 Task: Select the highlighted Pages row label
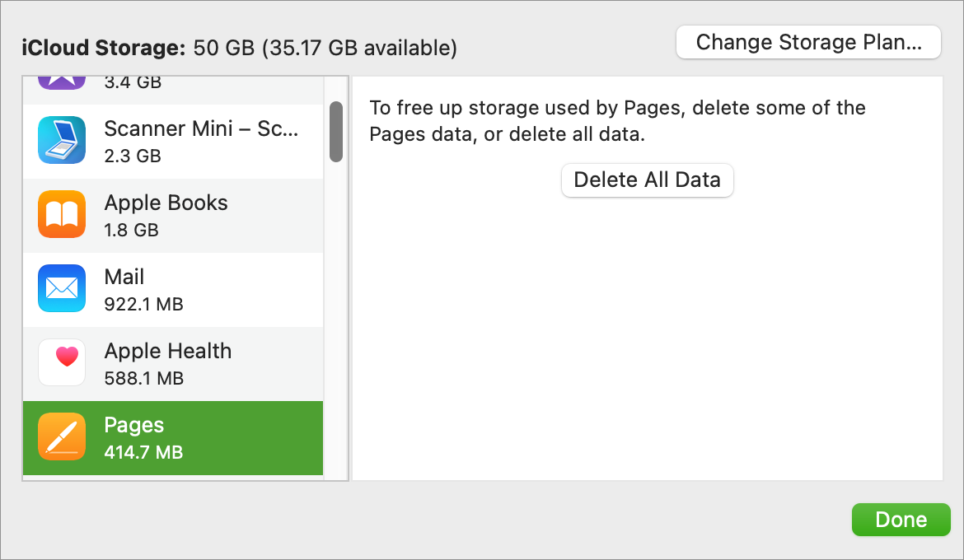pyautogui.click(x=134, y=425)
